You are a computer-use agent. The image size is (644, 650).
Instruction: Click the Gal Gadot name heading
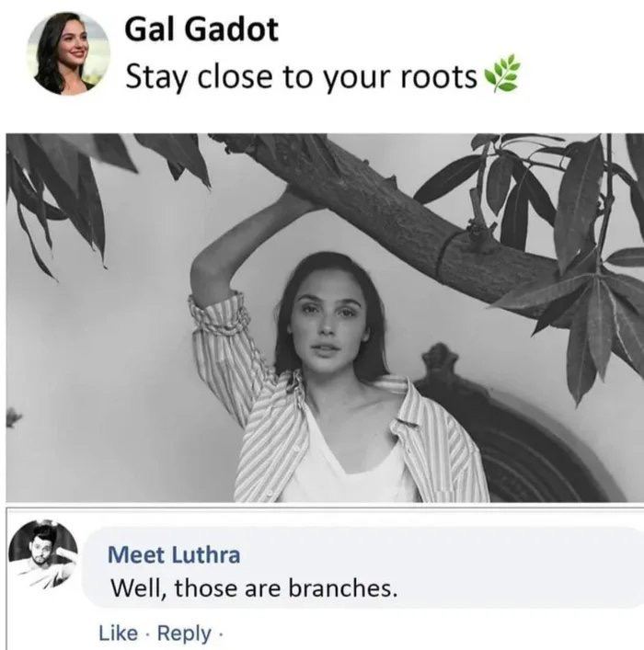coord(201,29)
